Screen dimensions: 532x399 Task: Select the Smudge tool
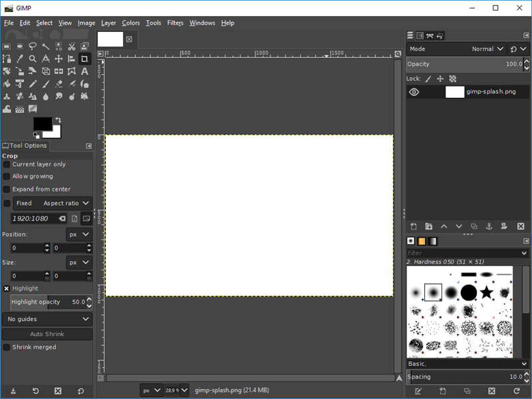coord(59,97)
